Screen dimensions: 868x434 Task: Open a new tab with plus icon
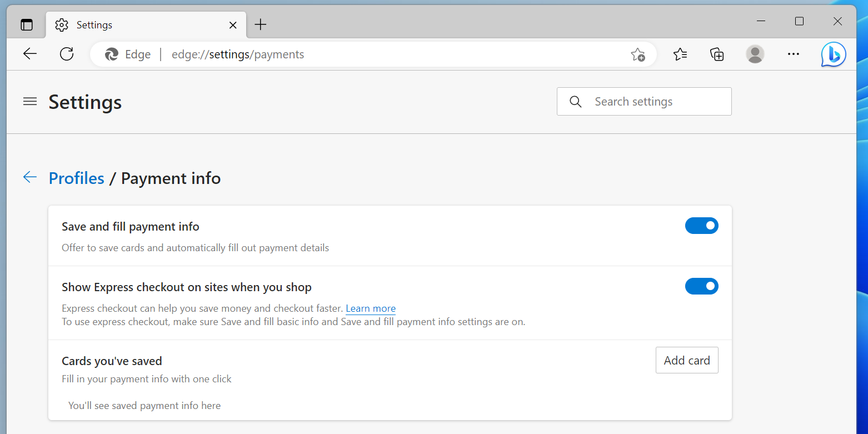pos(260,24)
